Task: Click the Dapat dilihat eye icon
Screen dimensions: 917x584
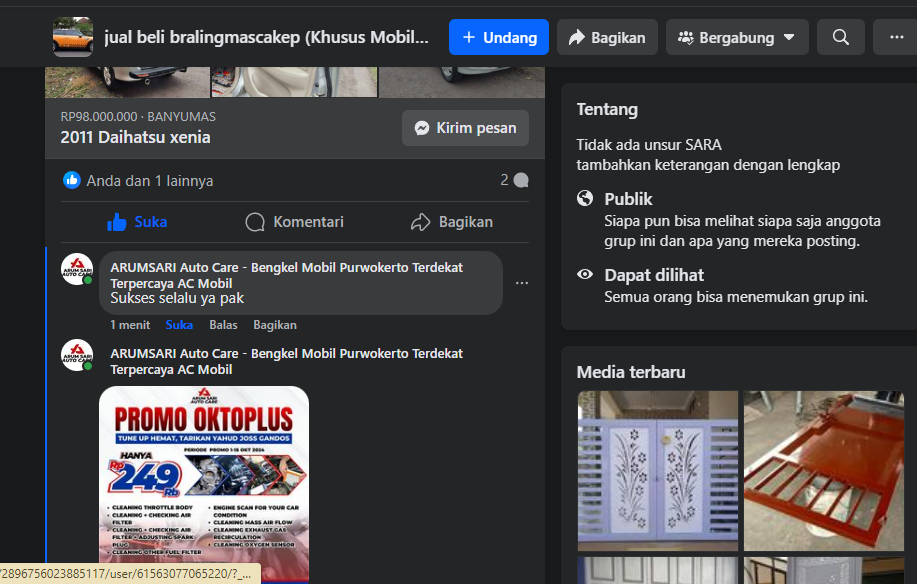Action: pyautogui.click(x=585, y=274)
